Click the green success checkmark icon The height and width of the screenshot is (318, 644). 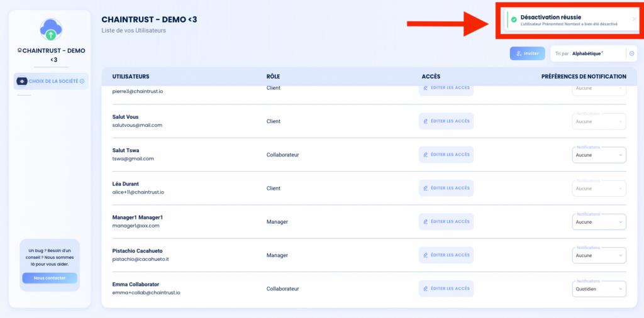[x=514, y=19]
